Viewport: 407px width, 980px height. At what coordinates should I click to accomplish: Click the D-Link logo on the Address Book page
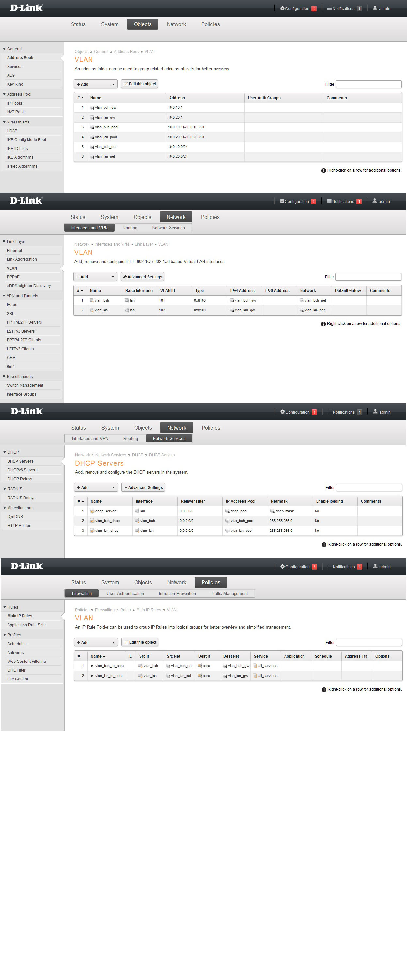click(27, 8)
